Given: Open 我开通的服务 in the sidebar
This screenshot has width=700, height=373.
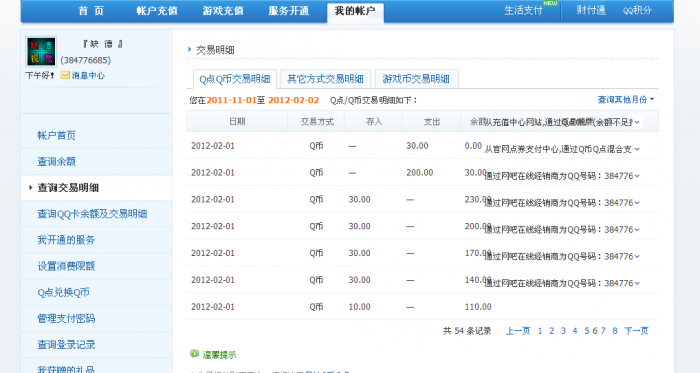Looking at the screenshot, I should point(66,240).
